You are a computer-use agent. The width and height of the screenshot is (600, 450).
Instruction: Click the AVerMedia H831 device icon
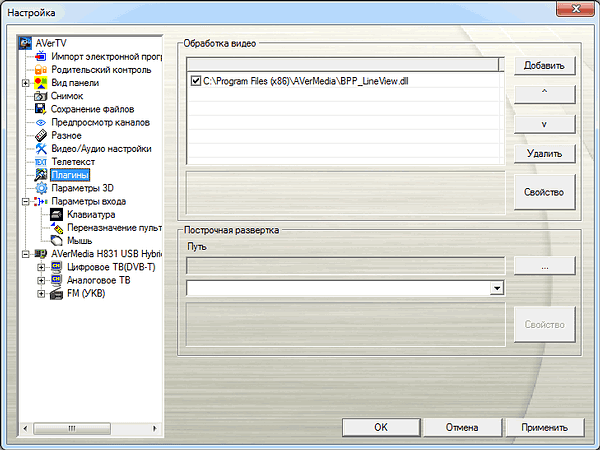(41, 254)
